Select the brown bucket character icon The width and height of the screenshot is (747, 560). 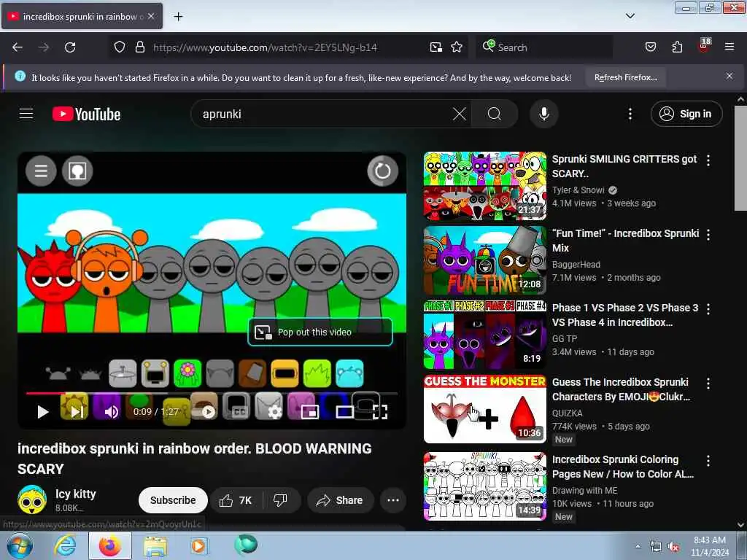click(252, 373)
